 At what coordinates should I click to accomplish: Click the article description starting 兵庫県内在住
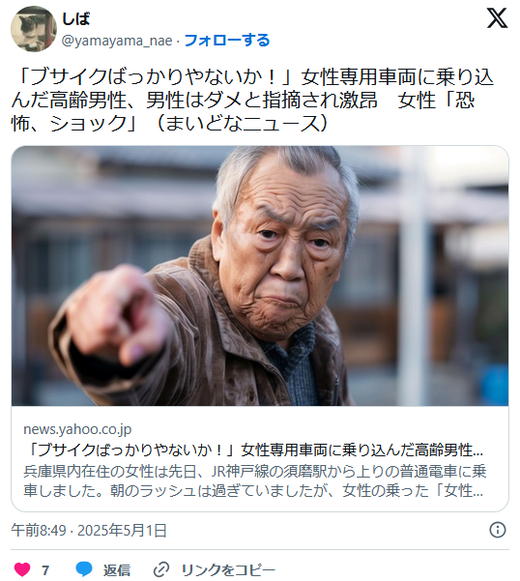click(255, 481)
